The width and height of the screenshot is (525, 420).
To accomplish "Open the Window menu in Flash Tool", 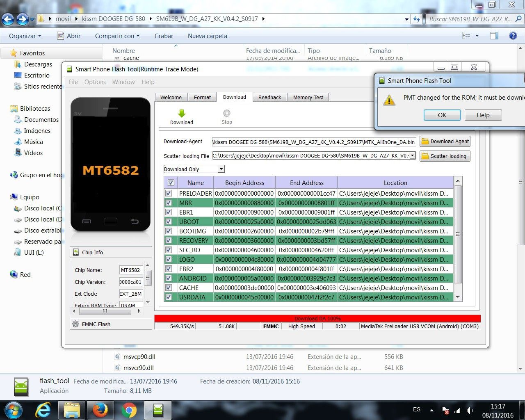I will click(x=123, y=82).
